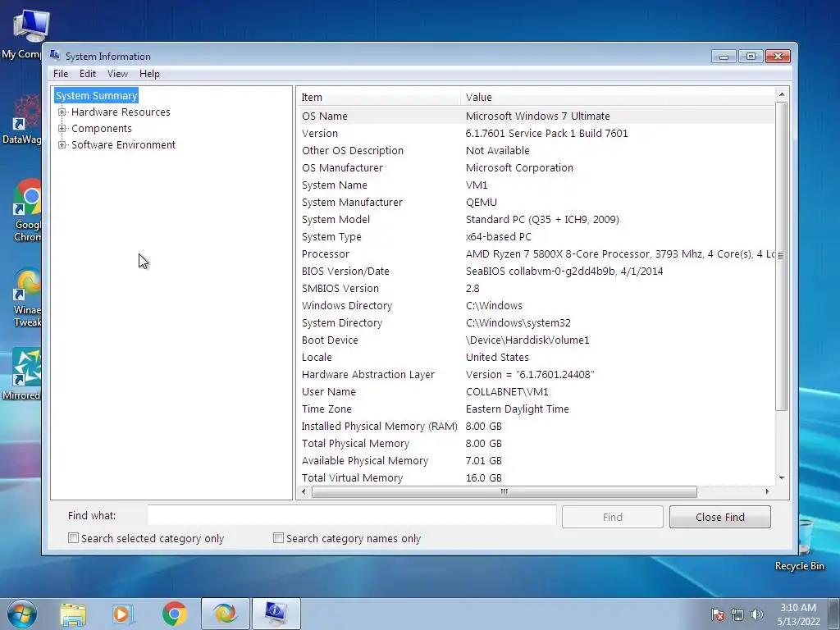Expand the Software Environment node

pyautogui.click(x=62, y=144)
